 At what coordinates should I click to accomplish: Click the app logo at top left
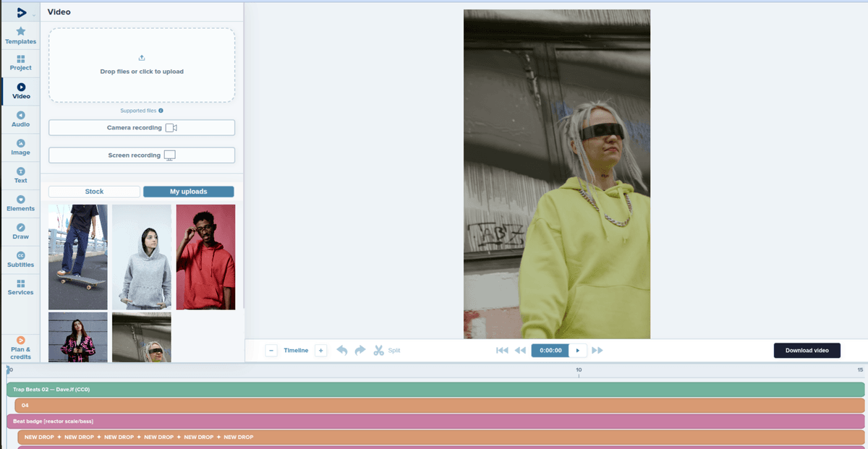point(22,12)
